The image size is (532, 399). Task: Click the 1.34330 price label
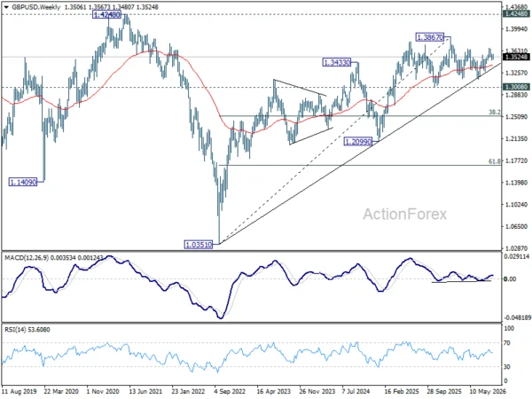[336, 62]
